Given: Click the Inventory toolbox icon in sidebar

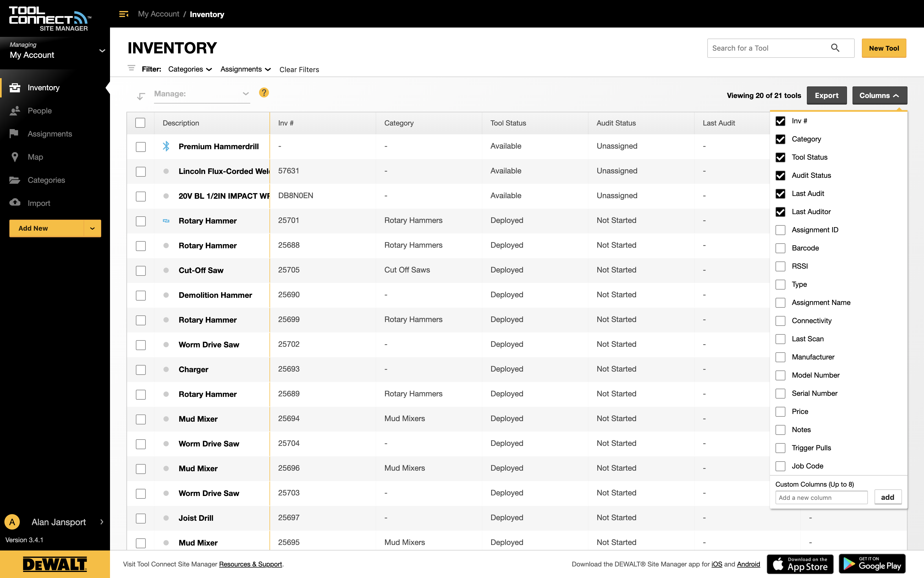Looking at the screenshot, I should [15, 88].
